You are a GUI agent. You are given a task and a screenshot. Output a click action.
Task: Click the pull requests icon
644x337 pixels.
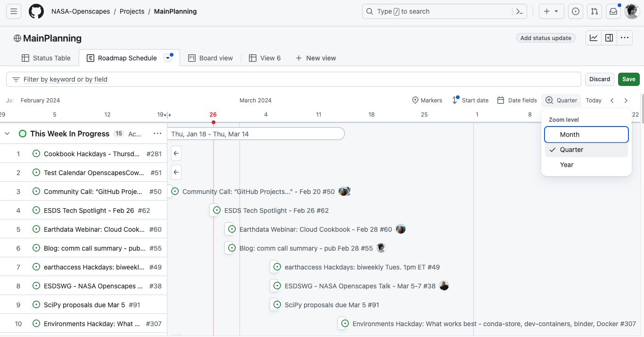[594, 11]
